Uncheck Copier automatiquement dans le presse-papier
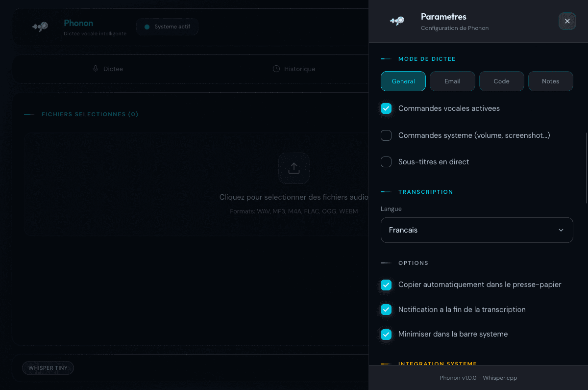The width and height of the screenshot is (588, 390). click(386, 285)
